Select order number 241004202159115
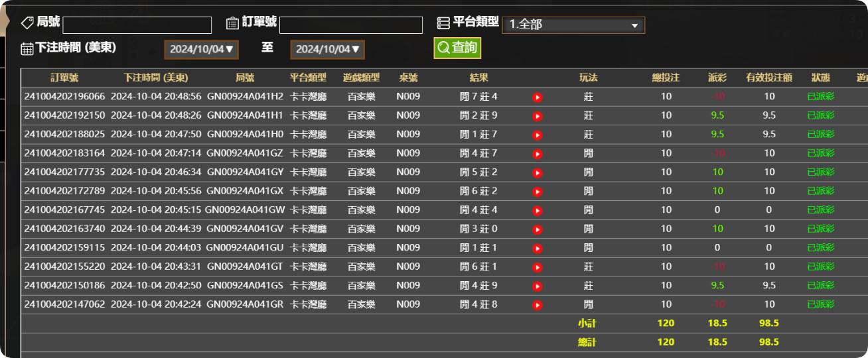The width and height of the screenshot is (868, 358). click(64, 248)
